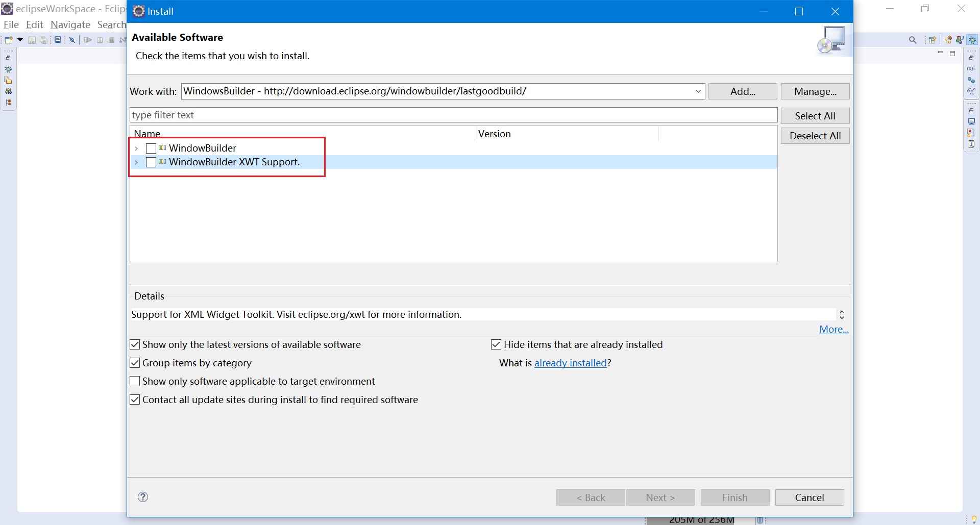
Task: Click the Details text scroll up arrow
Action: 842,311
